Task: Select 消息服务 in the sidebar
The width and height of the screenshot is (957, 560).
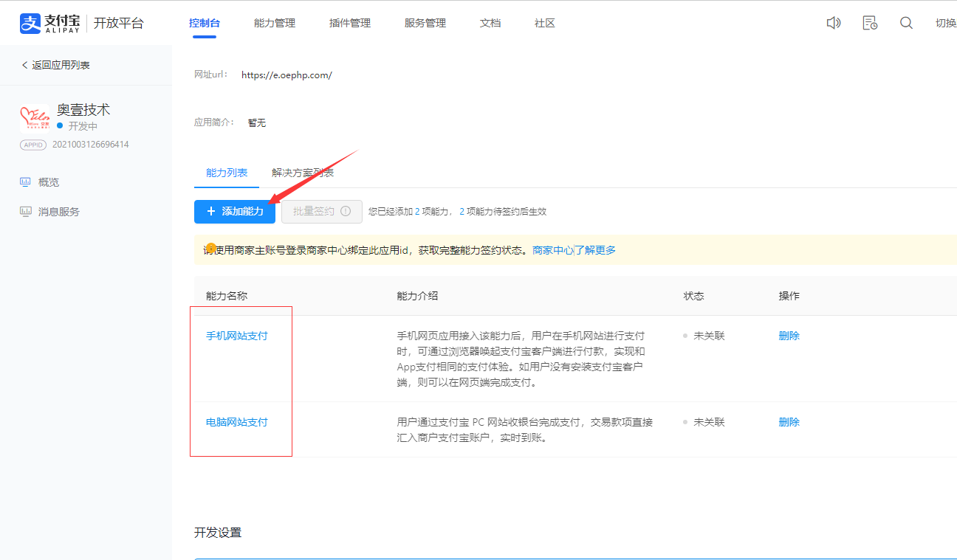Action: [x=59, y=212]
